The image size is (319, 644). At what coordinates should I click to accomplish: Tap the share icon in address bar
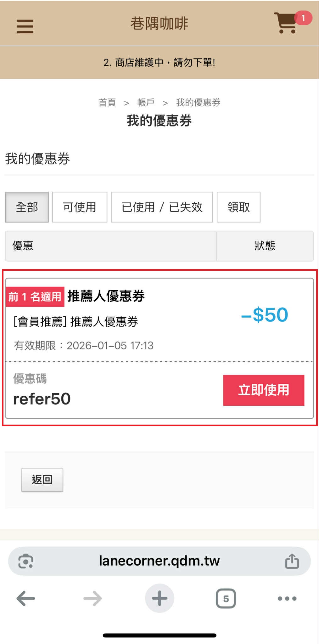tap(292, 561)
